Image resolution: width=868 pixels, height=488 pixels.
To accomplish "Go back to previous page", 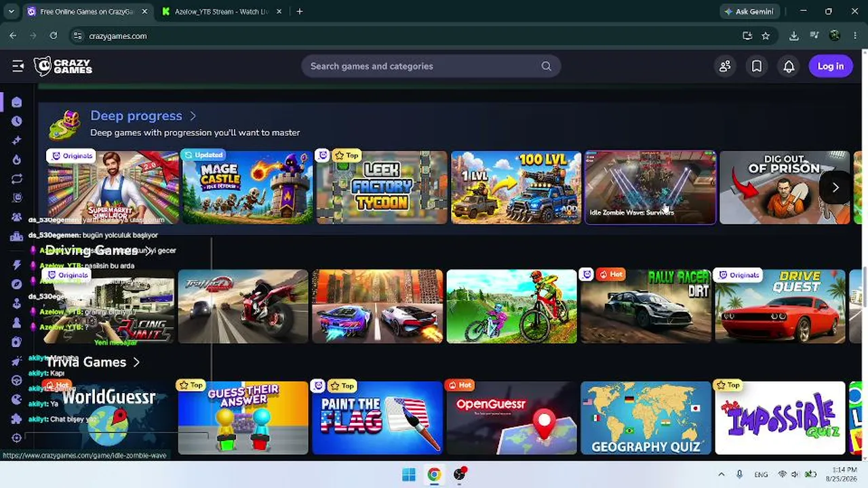I will point(13,36).
